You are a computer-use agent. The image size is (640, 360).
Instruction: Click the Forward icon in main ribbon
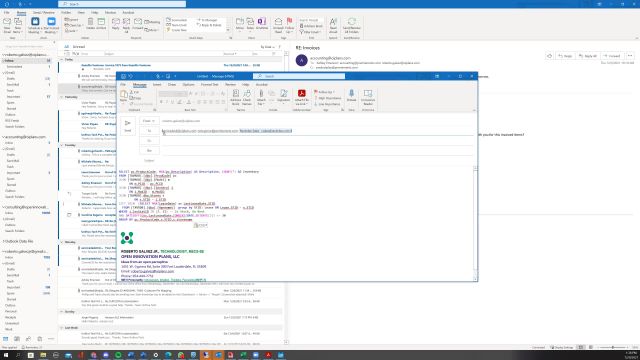(x=138, y=24)
